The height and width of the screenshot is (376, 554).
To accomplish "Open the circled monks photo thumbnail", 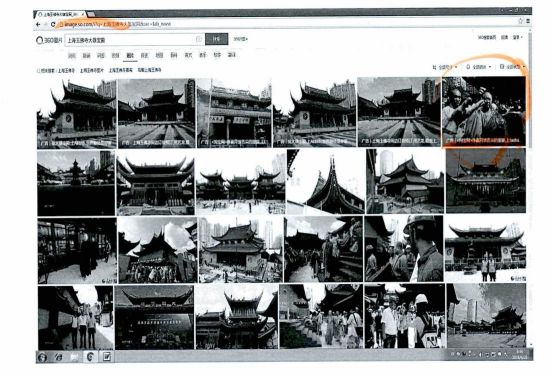I will 484,111.
